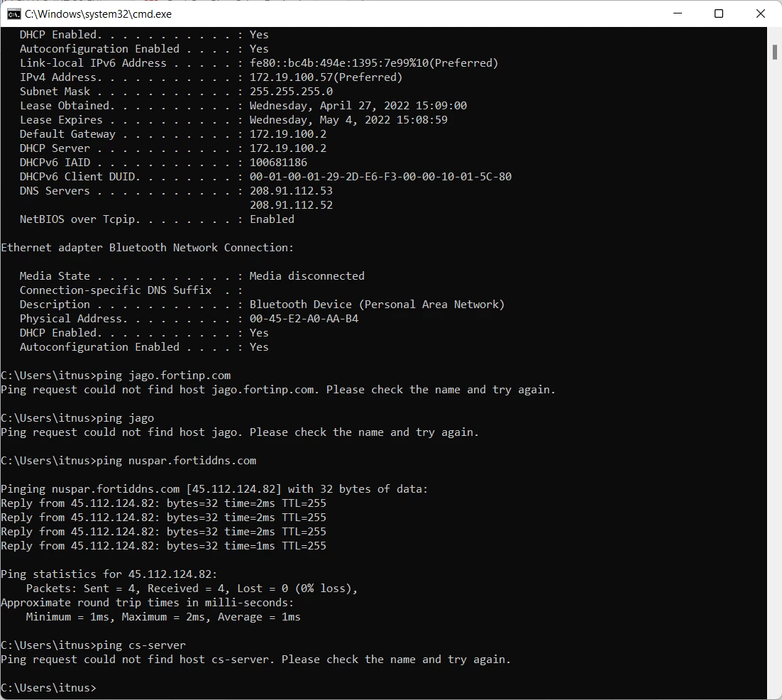The width and height of the screenshot is (782, 700).
Task: Click the DHCP Server value 172.19.100.2
Action: click(288, 148)
